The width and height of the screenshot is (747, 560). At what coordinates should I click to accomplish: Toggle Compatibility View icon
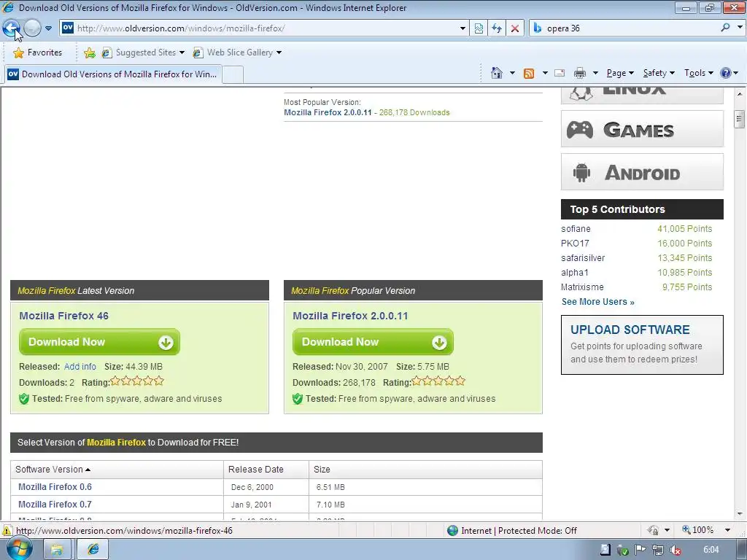[x=479, y=28]
